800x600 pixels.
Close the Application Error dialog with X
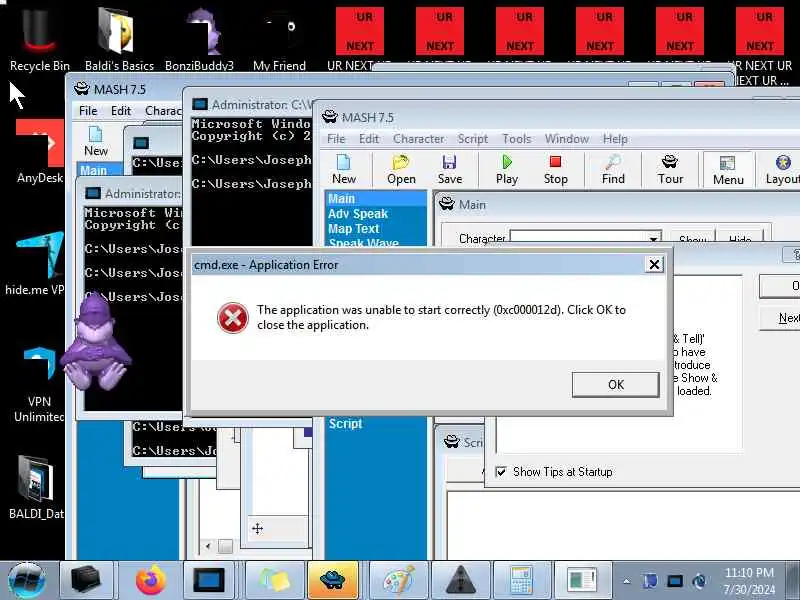point(654,264)
